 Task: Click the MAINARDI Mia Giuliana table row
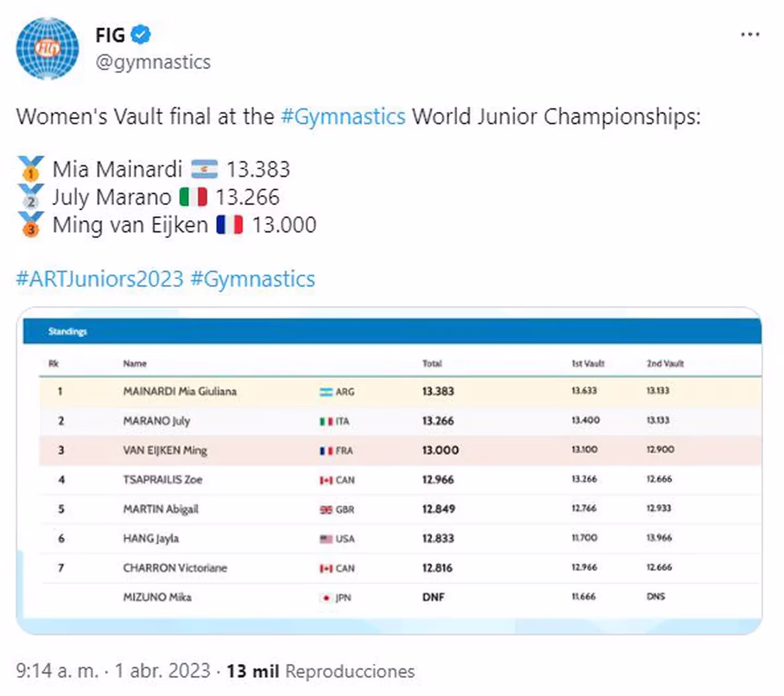(x=180, y=391)
